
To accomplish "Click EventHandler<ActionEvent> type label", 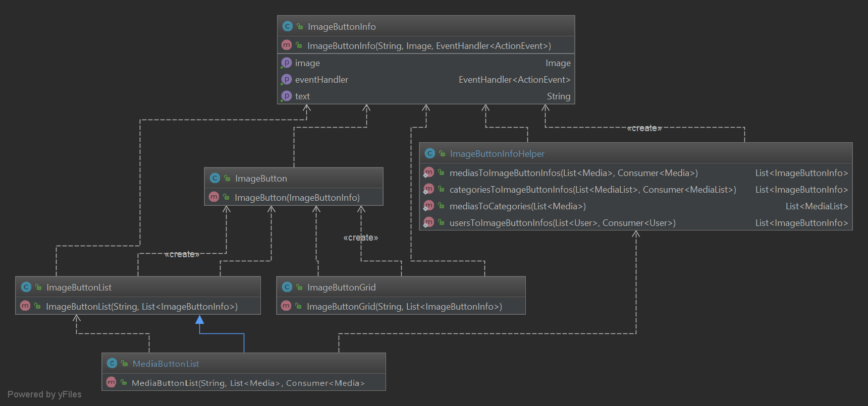I will pos(515,80).
